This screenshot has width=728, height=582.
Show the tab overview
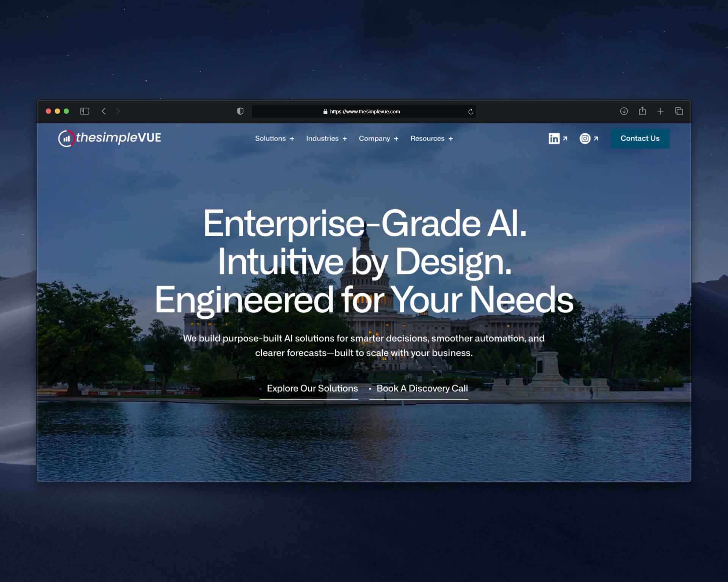tap(679, 111)
